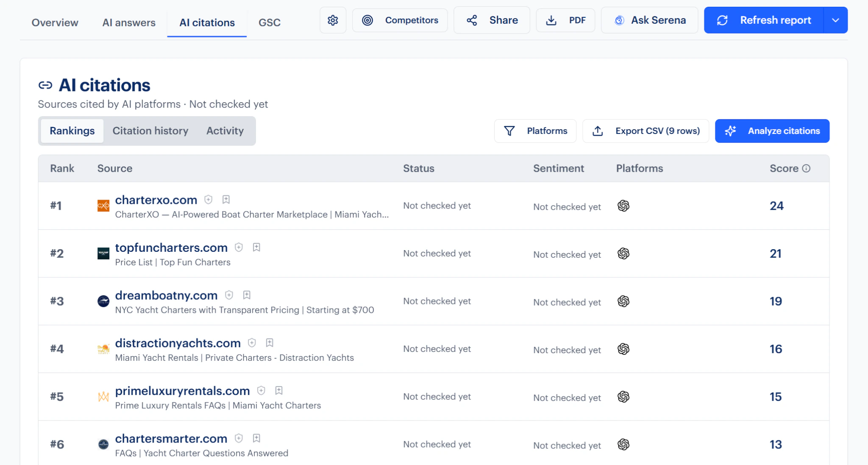The image size is (868, 465).
Task: Click the Score info icon
Action: click(x=806, y=168)
